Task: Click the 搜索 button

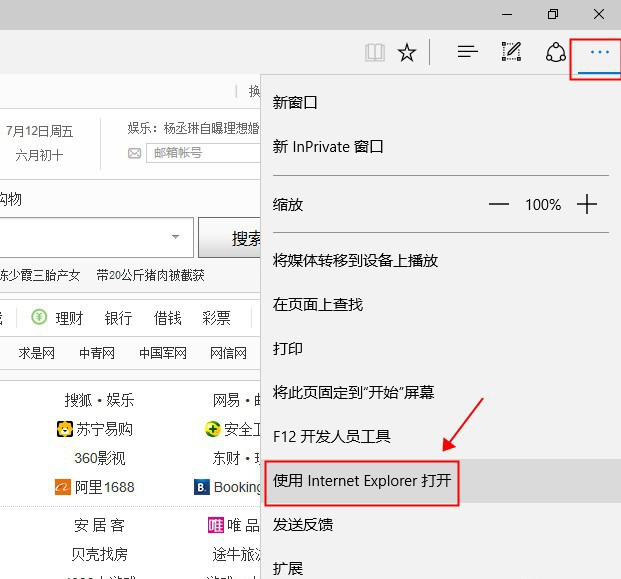Action: click(230, 238)
